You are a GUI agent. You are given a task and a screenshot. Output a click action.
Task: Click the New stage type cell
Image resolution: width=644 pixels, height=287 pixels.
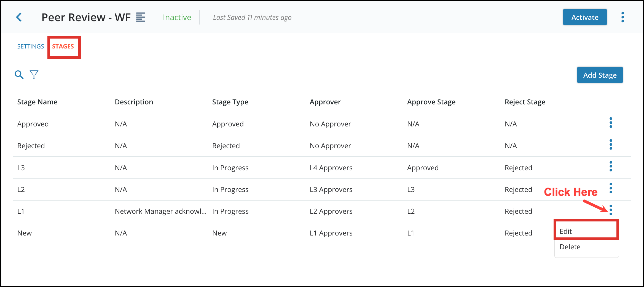(219, 233)
